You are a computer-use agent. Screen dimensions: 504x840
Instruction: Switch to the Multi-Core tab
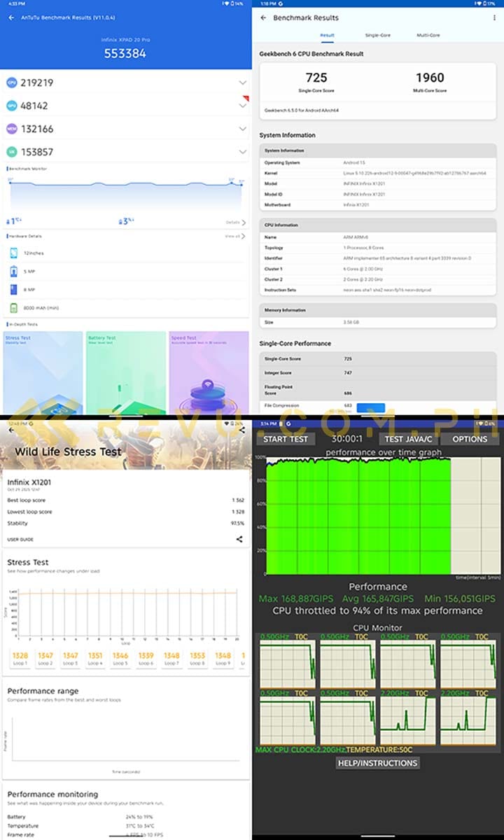pos(428,35)
